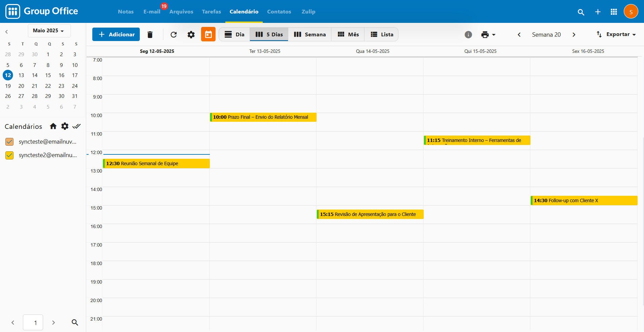Image resolution: width=644 pixels, height=332 pixels.
Task: Click the trash delete icon in toolbar
Action: click(150, 35)
